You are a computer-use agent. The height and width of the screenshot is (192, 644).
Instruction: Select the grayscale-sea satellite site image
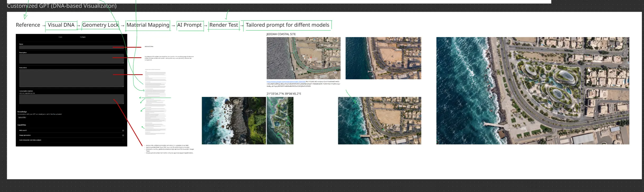(303, 58)
